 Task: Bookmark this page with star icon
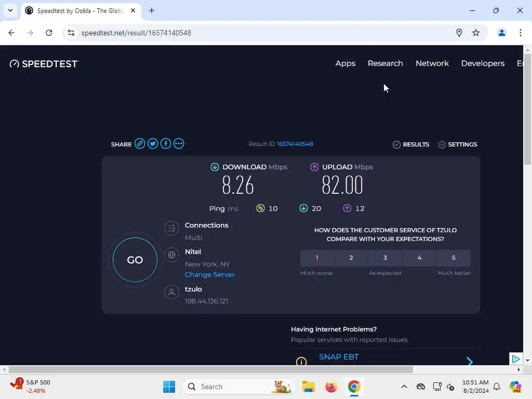(x=476, y=33)
